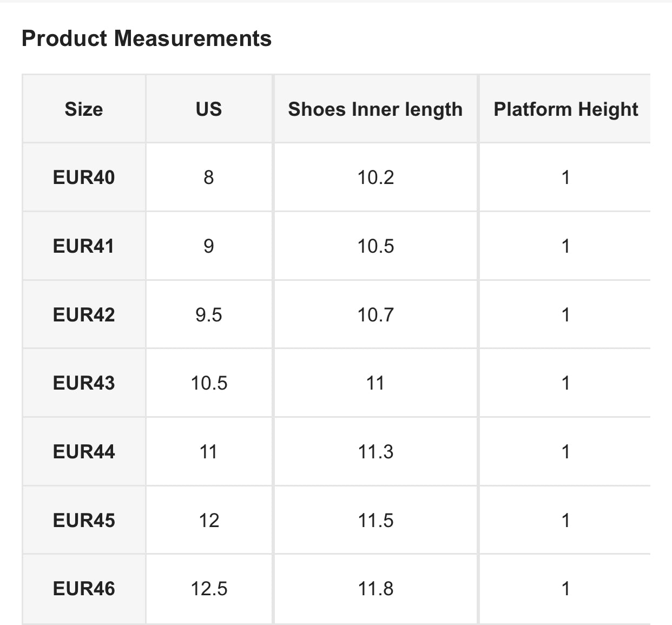This screenshot has width=672, height=625.
Task: Click the US column header
Action: point(209,109)
